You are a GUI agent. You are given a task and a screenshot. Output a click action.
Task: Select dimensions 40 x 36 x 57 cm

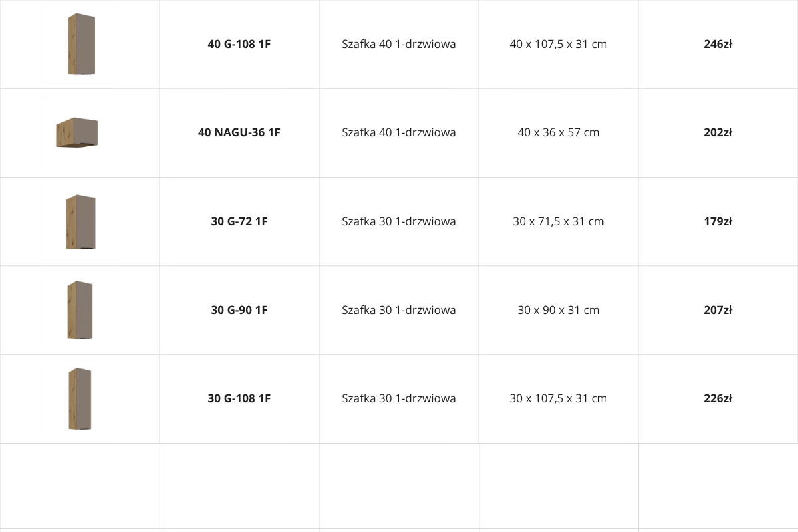[559, 132]
